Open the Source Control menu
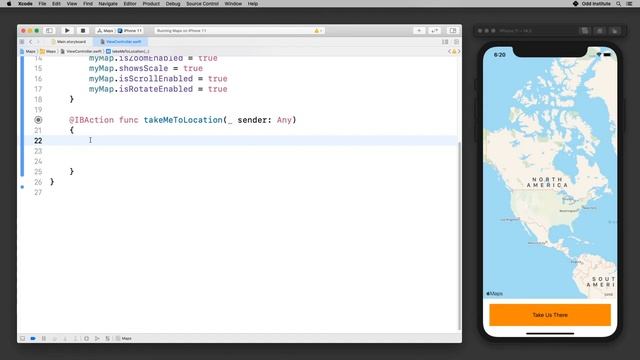The width and height of the screenshot is (640, 360). click(202, 4)
